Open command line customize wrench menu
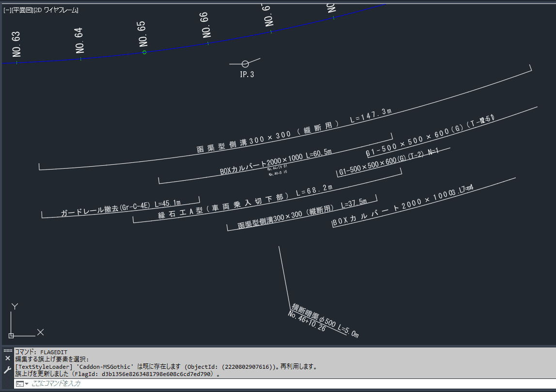 (7, 370)
